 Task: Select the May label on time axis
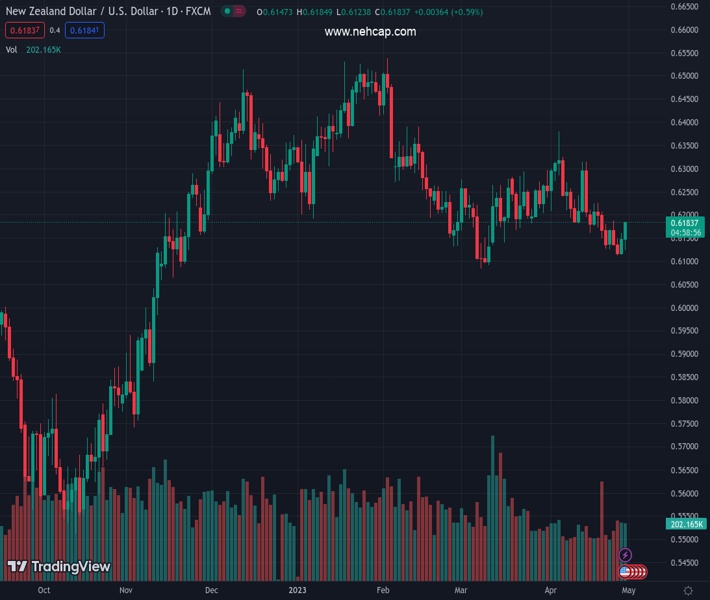tap(627, 591)
